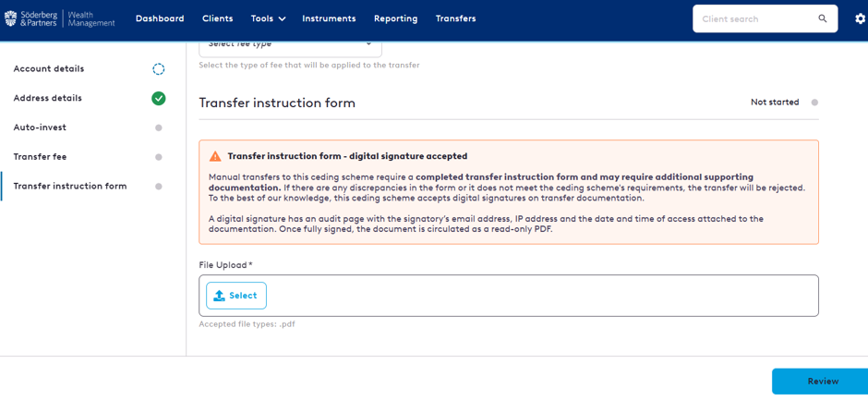
Task: Click the Not started status dot
Action: click(814, 103)
